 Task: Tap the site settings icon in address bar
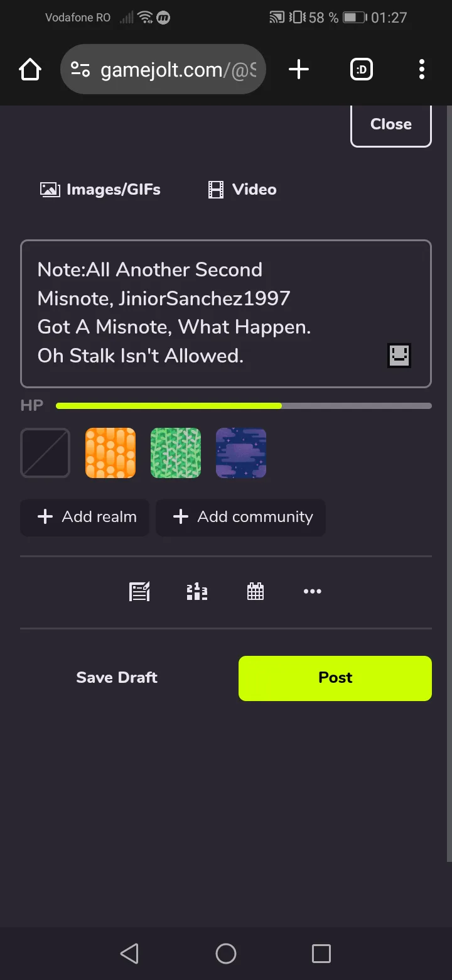(x=80, y=70)
